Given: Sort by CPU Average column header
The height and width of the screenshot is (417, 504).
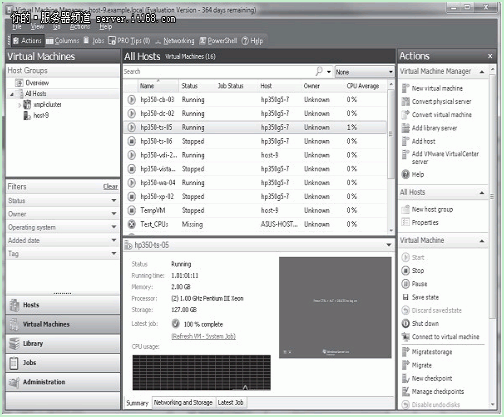Looking at the screenshot, I should pos(363,86).
